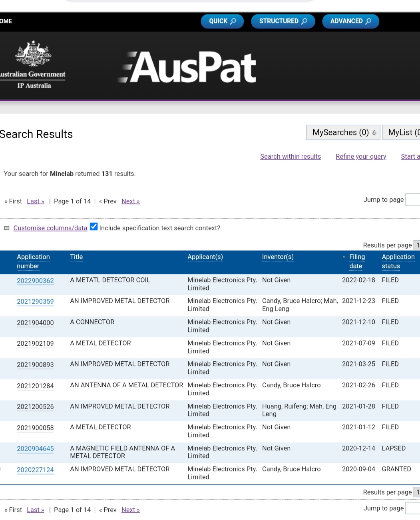Go to Next page at top
420x520 pixels.
click(130, 201)
